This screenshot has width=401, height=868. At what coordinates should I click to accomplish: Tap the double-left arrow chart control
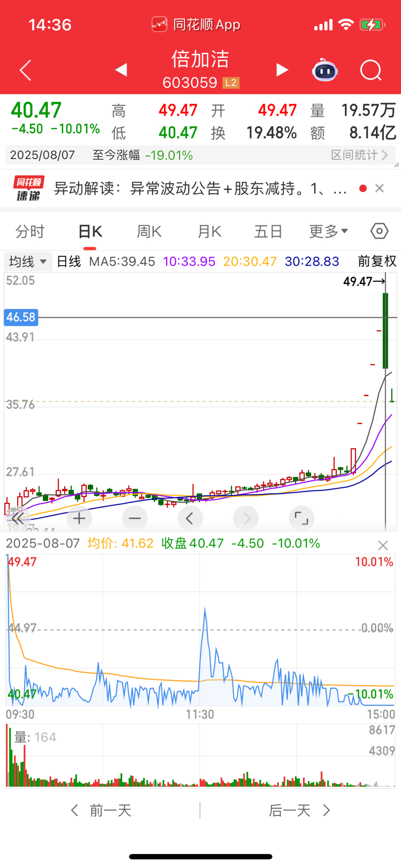click(x=17, y=518)
